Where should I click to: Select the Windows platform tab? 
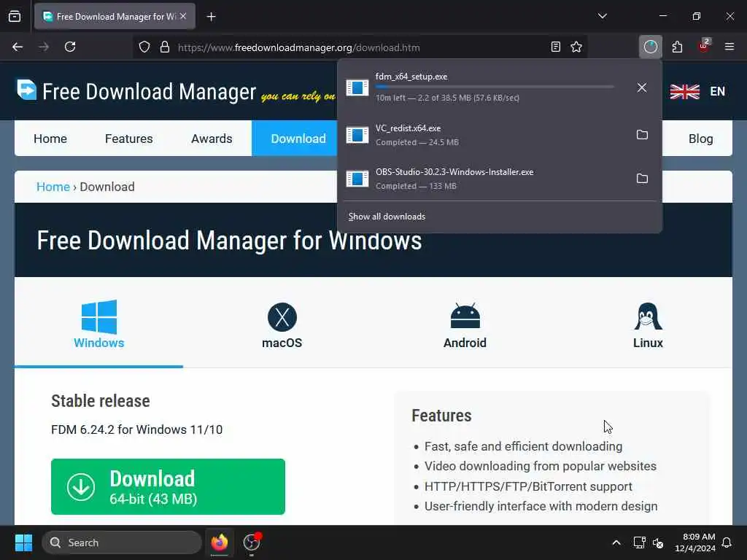pyautogui.click(x=98, y=324)
